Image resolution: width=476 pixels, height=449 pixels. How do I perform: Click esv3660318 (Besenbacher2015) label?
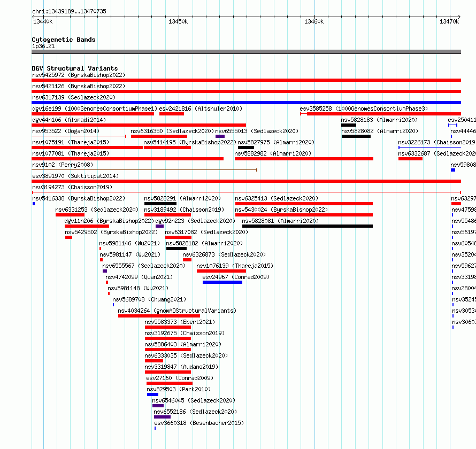199,423
